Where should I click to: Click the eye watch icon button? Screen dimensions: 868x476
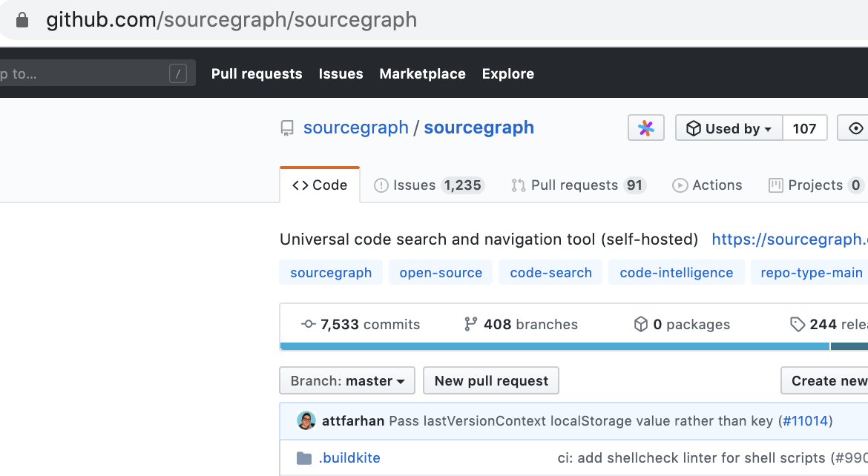click(x=855, y=128)
